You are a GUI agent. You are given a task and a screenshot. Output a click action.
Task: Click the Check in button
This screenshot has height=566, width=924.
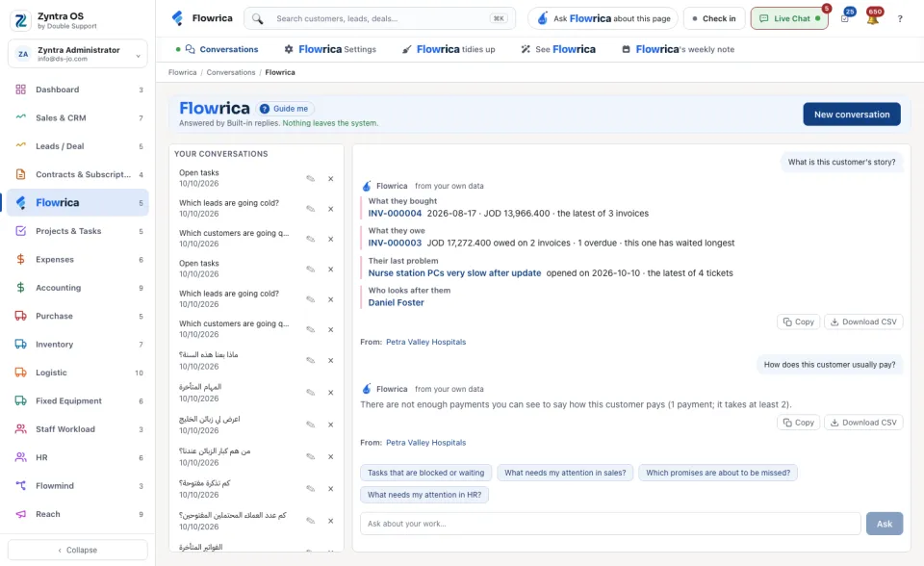pyautogui.click(x=714, y=18)
